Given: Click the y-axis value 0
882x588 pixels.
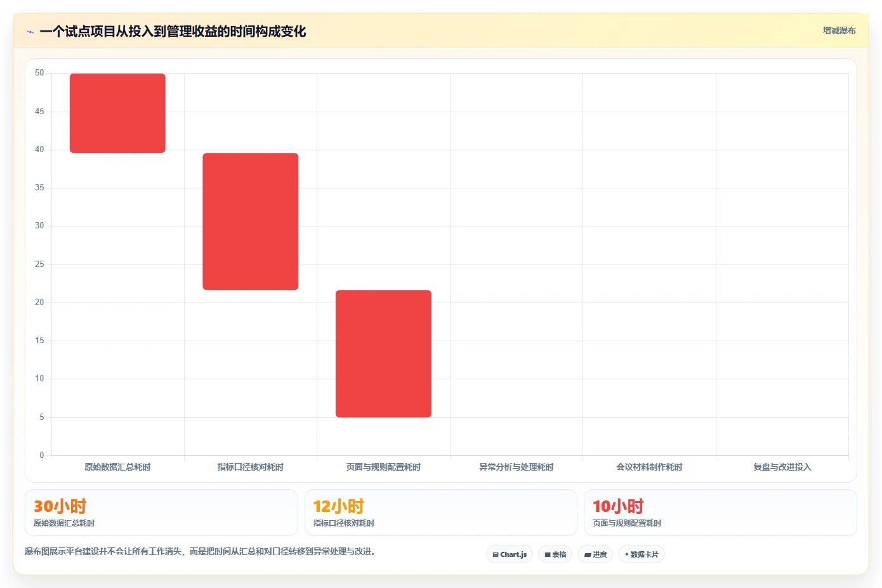Looking at the screenshot, I should (x=42, y=455).
